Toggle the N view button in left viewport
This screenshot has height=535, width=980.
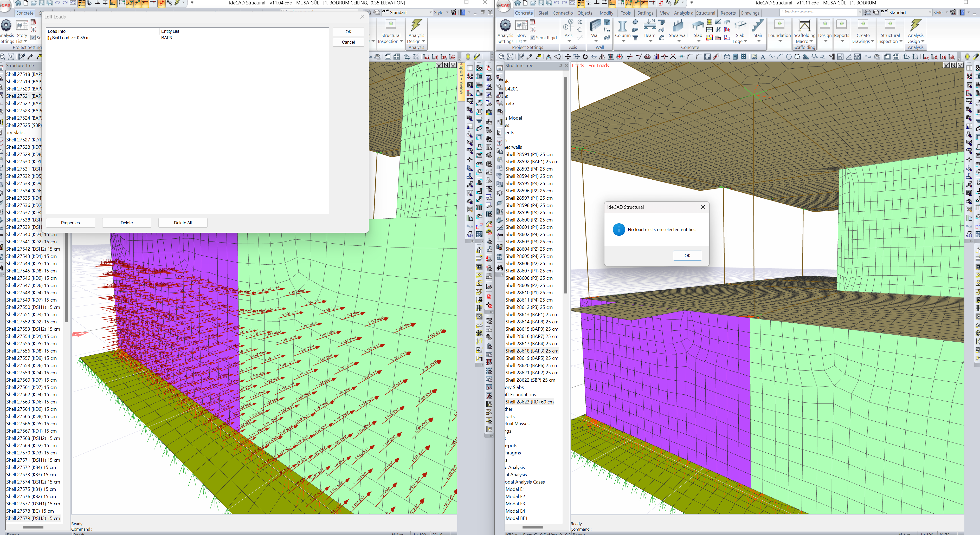[446, 65]
